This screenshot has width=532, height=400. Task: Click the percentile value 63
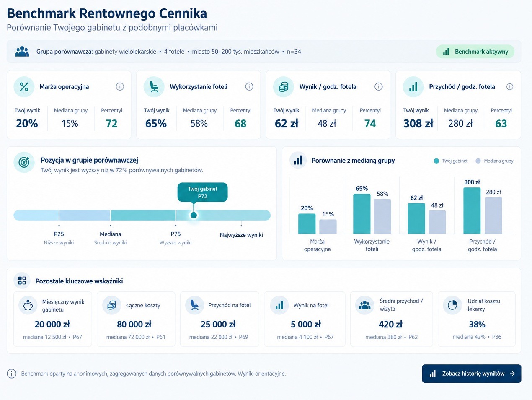pyautogui.click(x=501, y=124)
